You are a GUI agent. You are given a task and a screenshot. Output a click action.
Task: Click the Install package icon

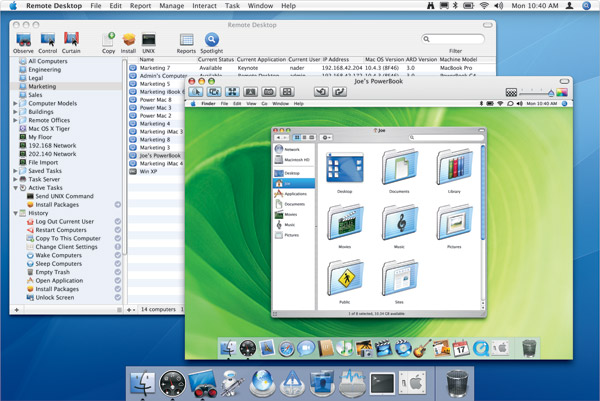128,38
